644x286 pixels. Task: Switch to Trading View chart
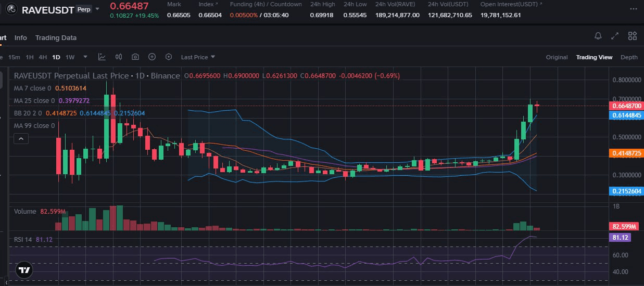pyautogui.click(x=594, y=57)
